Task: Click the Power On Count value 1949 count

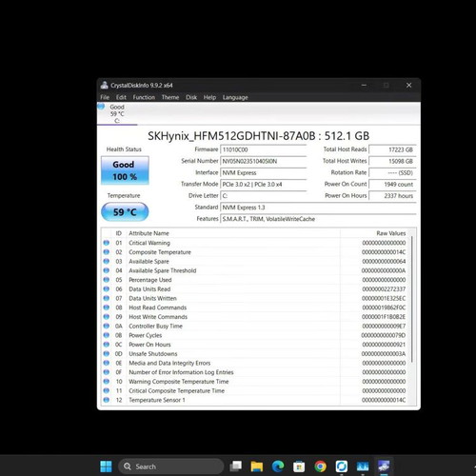Action: (x=392, y=184)
